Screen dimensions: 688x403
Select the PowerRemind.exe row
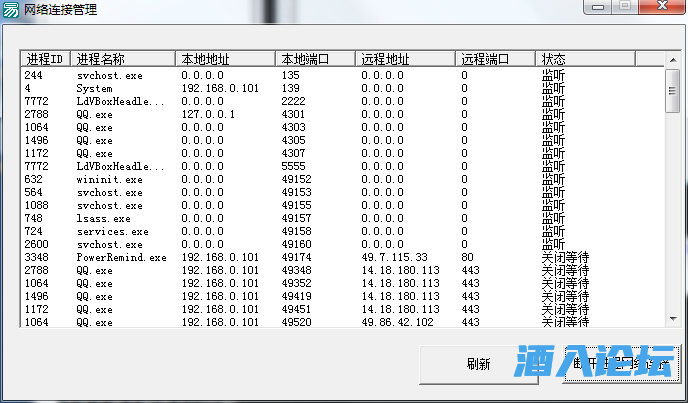342,257
